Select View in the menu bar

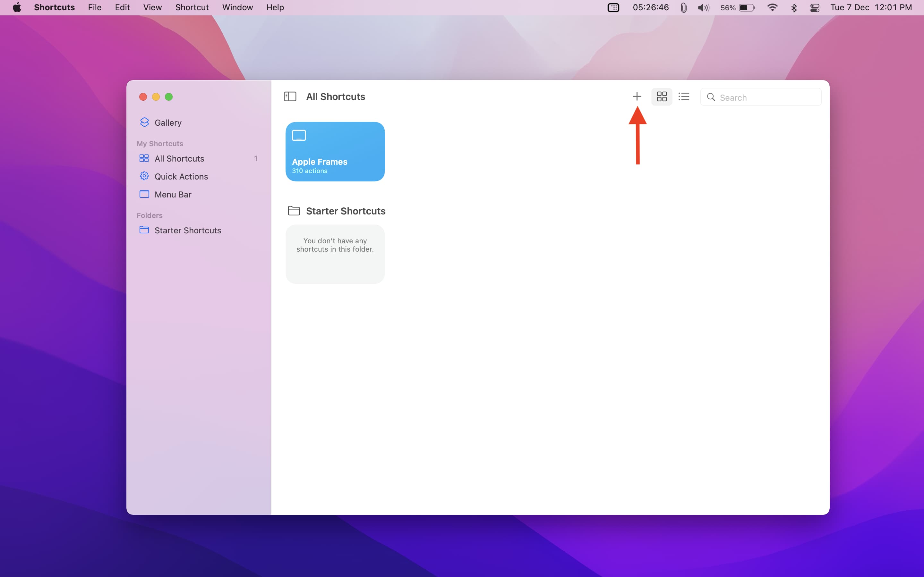(x=152, y=7)
